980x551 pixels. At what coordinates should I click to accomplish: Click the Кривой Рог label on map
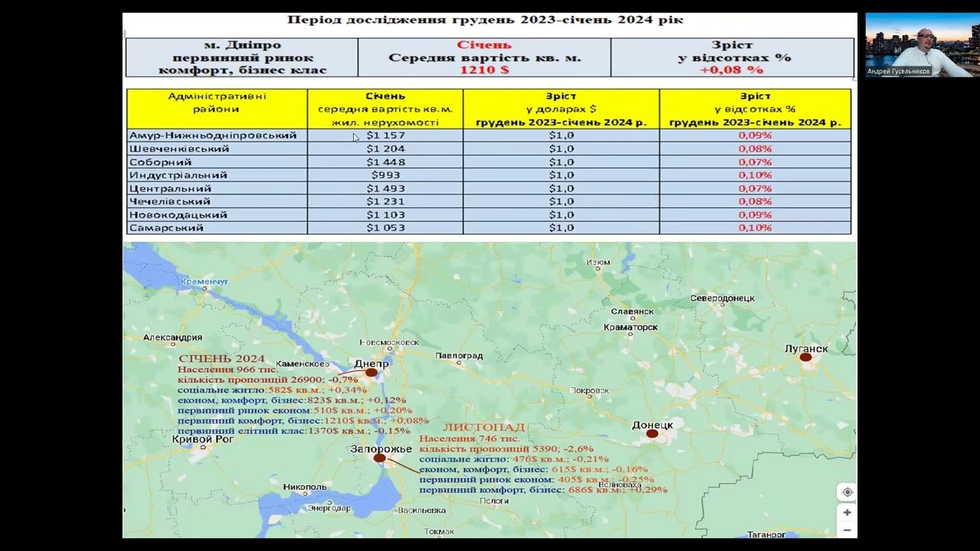(202, 439)
